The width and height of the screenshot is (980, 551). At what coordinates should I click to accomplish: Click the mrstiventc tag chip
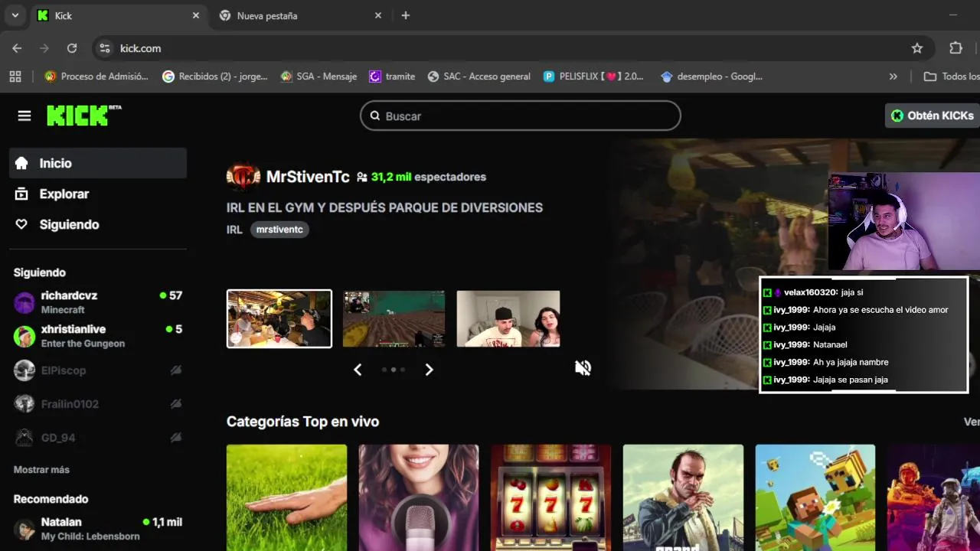pyautogui.click(x=279, y=230)
